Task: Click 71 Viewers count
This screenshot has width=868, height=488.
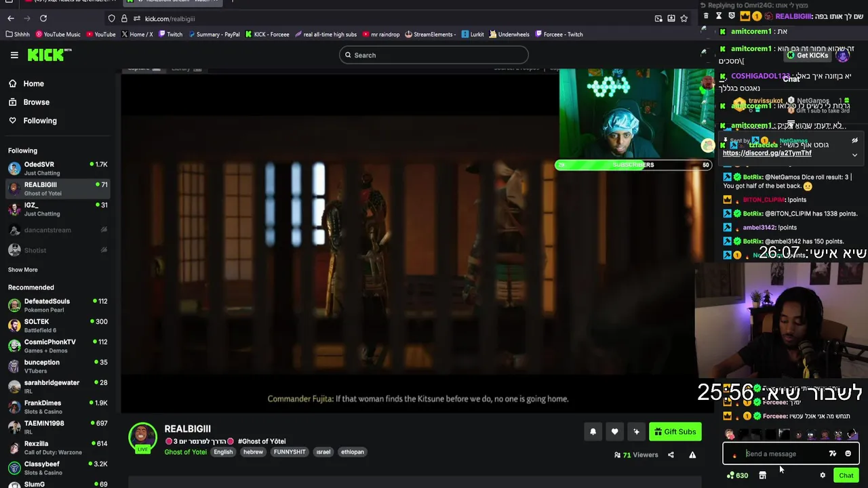Action: [636, 455]
